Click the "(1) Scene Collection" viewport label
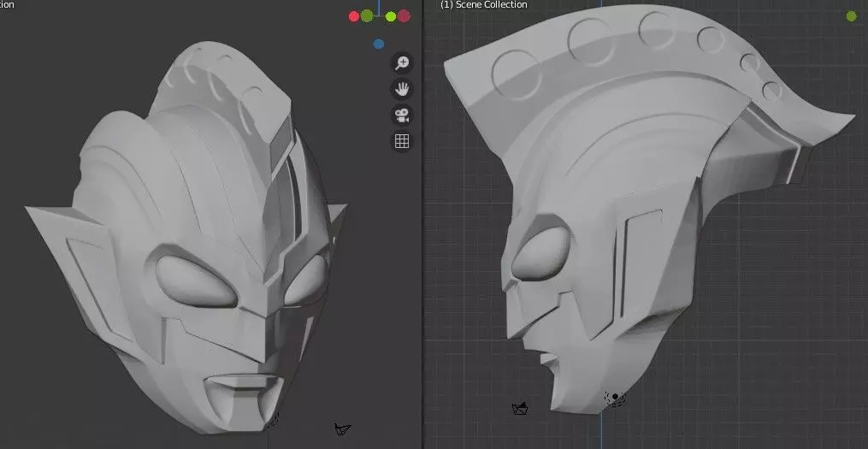Viewport: 868px width, 449px height. (483, 4)
